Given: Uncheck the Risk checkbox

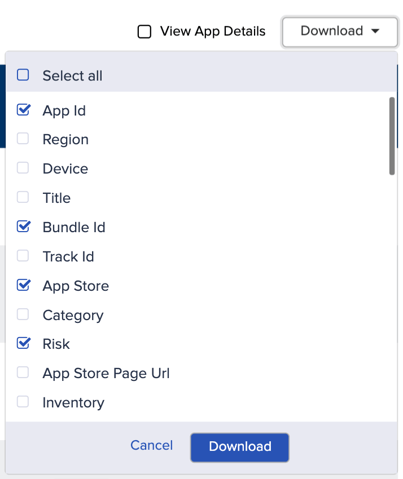Looking at the screenshot, I should [x=23, y=343].
